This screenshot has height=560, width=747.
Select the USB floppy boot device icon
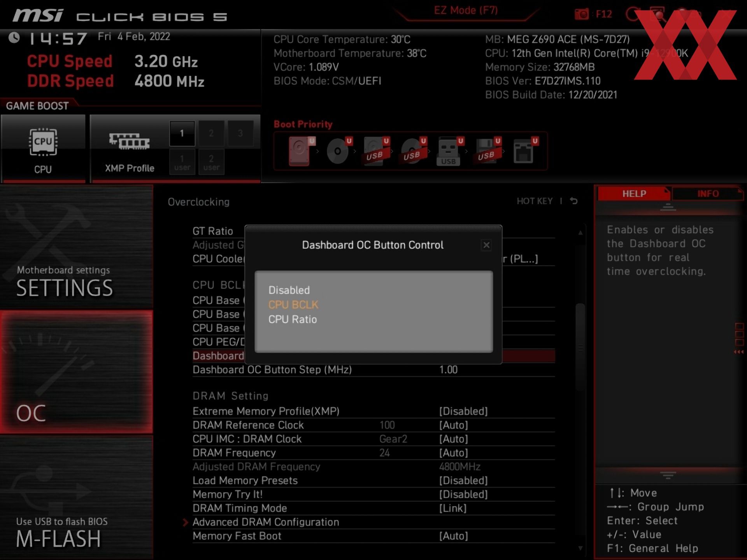click(487, 151)
